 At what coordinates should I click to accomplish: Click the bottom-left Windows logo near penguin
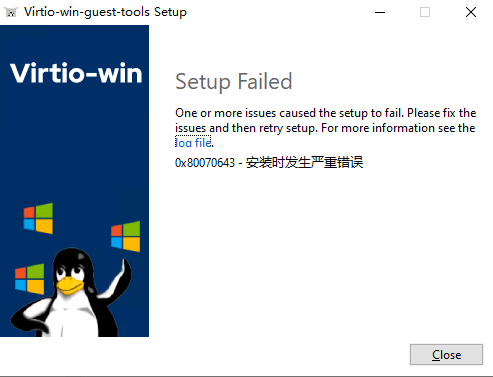click(30, 279)
